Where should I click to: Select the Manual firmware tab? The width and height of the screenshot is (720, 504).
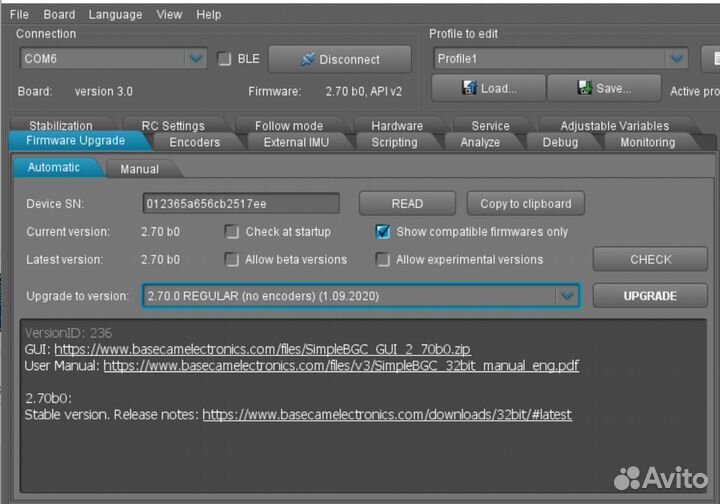coord(140,169)
